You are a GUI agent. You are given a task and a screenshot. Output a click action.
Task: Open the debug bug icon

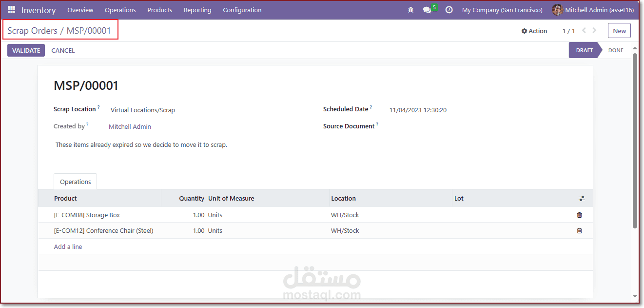410,10
